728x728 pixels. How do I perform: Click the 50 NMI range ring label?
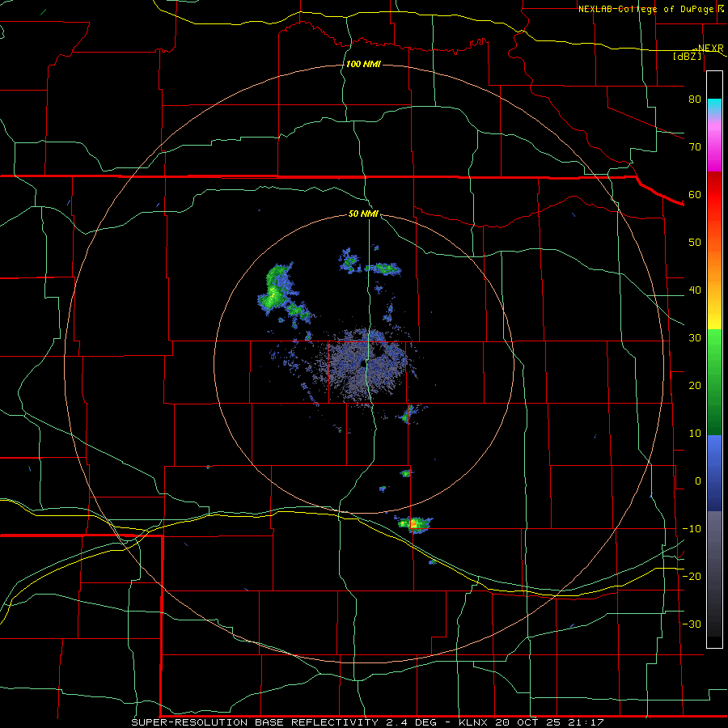click(x=363, y=214)
